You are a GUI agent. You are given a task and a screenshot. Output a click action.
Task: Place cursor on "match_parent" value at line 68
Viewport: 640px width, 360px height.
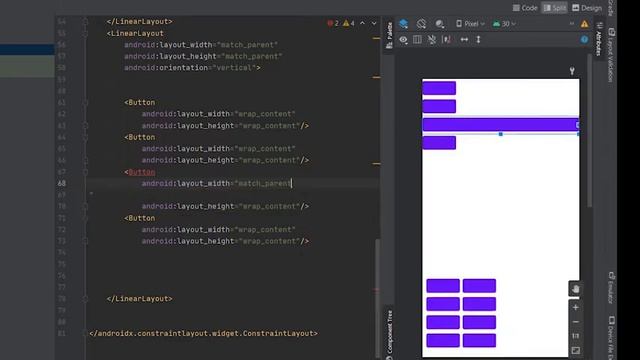pyautogui.click(x=264, y=184)
